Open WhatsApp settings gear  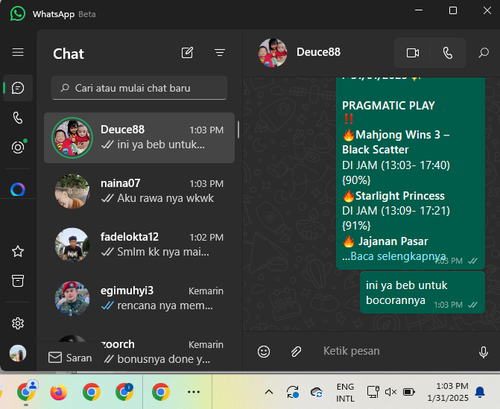(18, 323)
